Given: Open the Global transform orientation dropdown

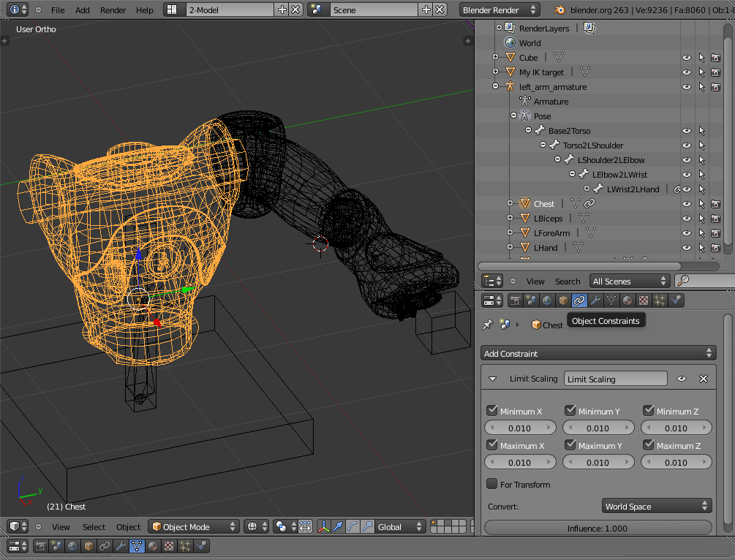Looking at the screenshot, I should point(400,526).
